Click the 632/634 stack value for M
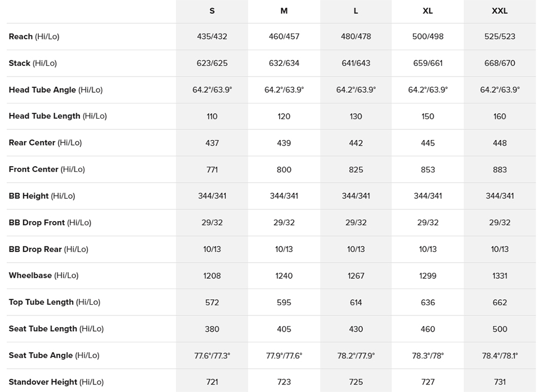 tap(284, 63)
